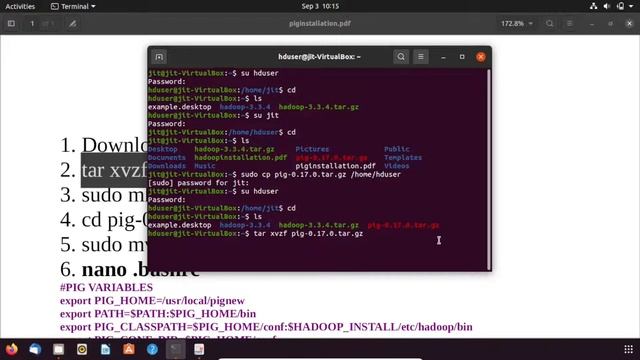Open system power menu arrow

click(x=631, y=6)
